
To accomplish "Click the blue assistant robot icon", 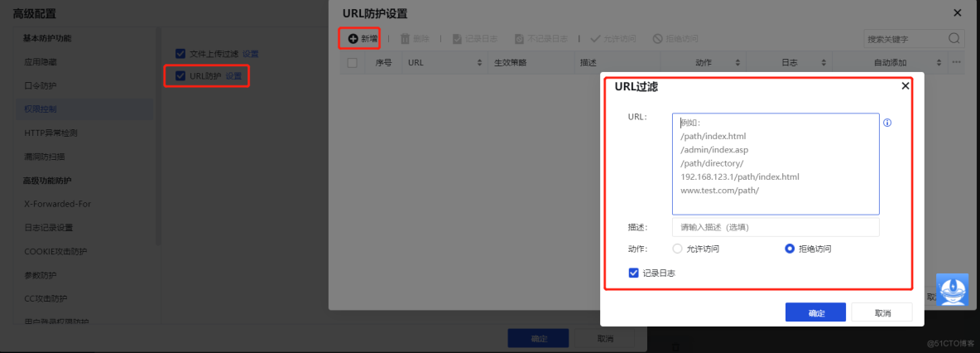I will pyautogui.click(x=953, y=290).
